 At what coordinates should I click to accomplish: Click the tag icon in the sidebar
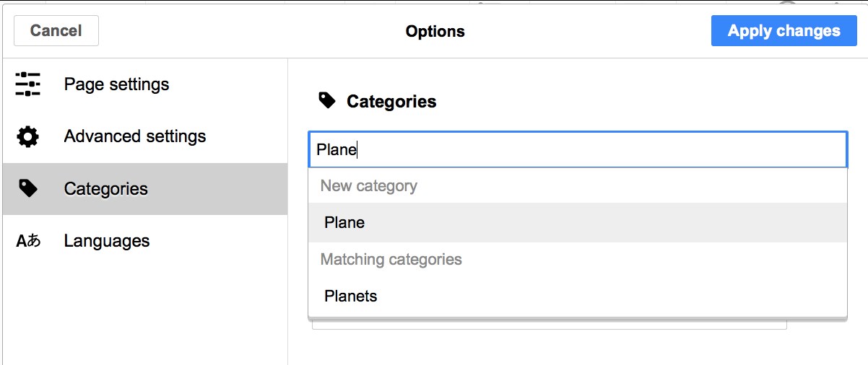[x=27, y=189]
